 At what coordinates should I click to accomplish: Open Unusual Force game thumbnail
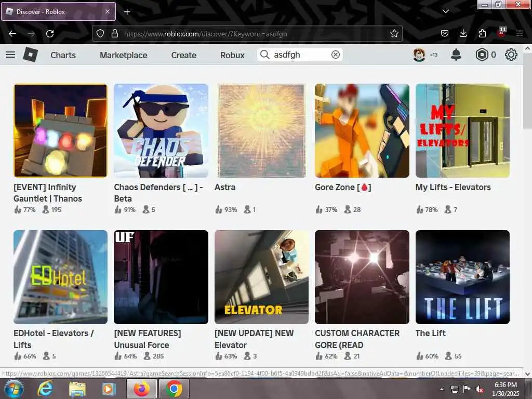pos(161,277)
